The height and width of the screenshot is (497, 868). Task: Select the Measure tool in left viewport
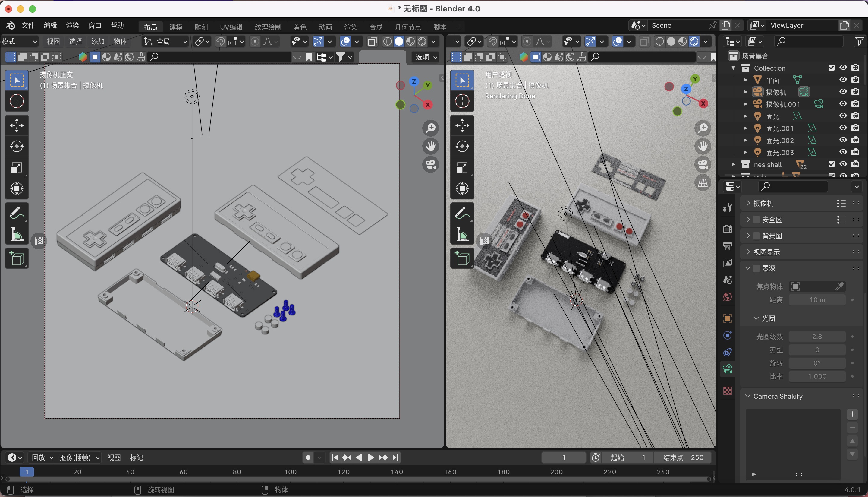click(17, 235)
